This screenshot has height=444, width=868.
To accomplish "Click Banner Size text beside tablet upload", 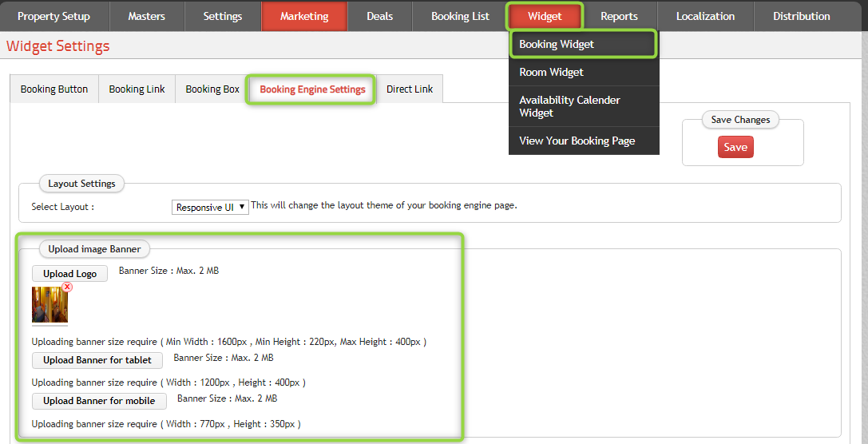I will pyautogui.click(x=224, y=358).
